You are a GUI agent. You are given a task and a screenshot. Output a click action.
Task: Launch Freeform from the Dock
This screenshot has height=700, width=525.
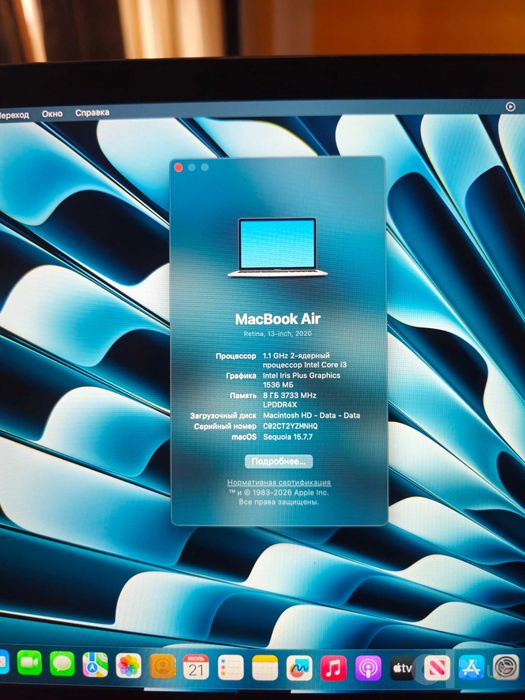tap(299, 668)
